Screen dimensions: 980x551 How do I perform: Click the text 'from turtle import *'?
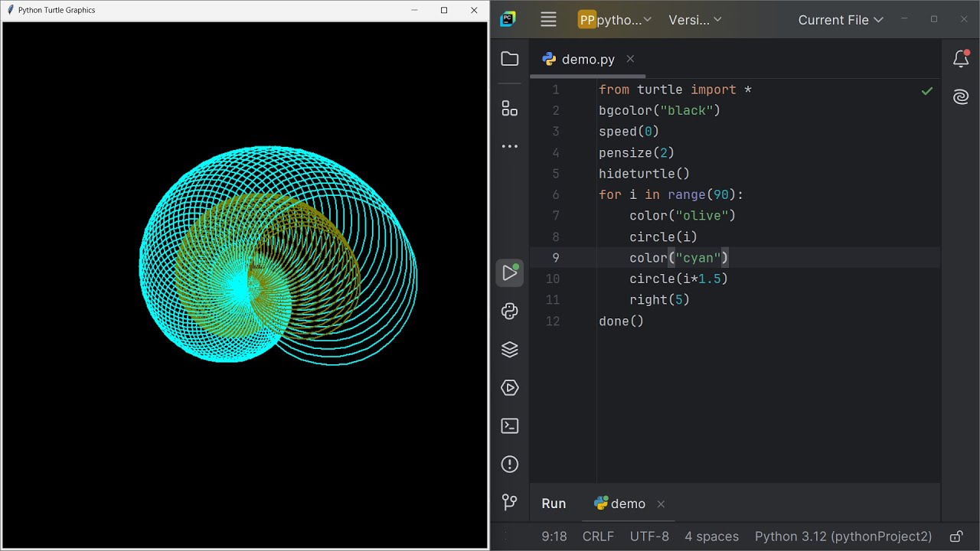click(x=675, y=90)
